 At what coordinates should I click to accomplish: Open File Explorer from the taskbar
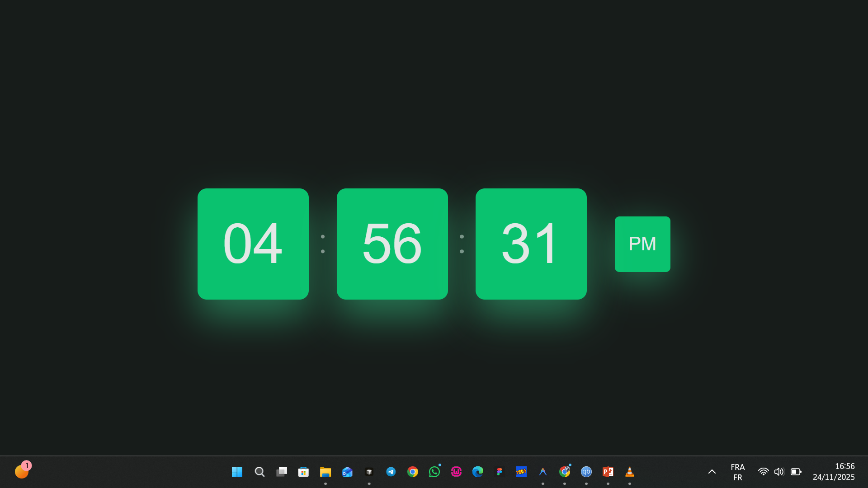click(325, 471)
